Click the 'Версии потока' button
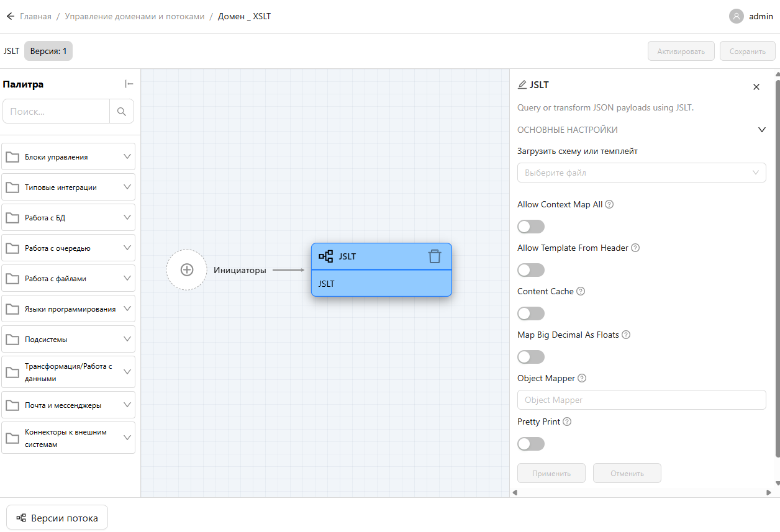The image size is (780, 532). 57,518
